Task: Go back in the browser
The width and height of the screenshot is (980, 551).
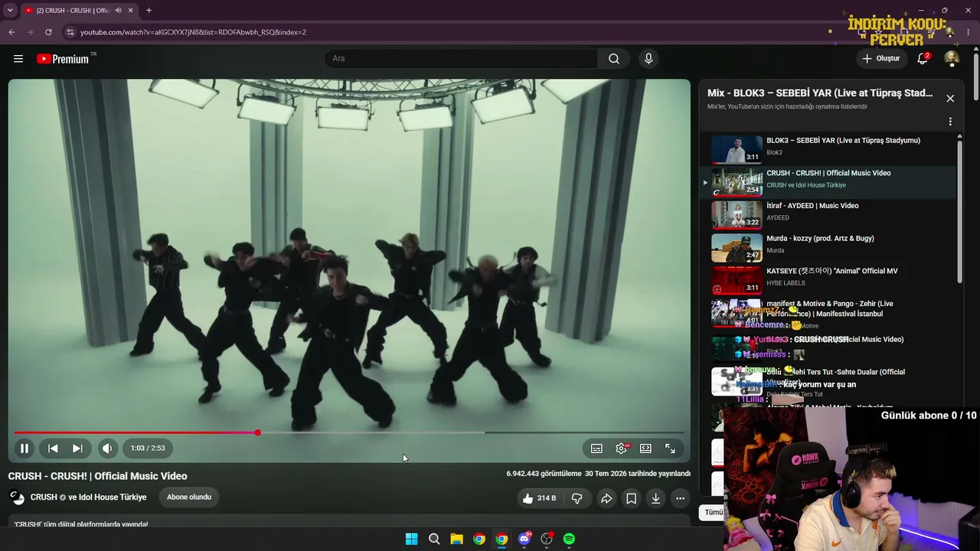Action: [x=11, y=32]
